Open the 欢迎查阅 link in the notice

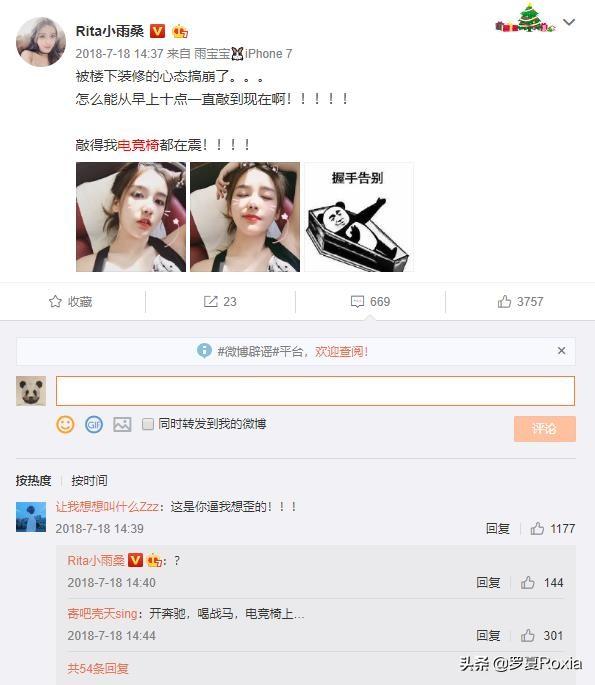point(342,351)
